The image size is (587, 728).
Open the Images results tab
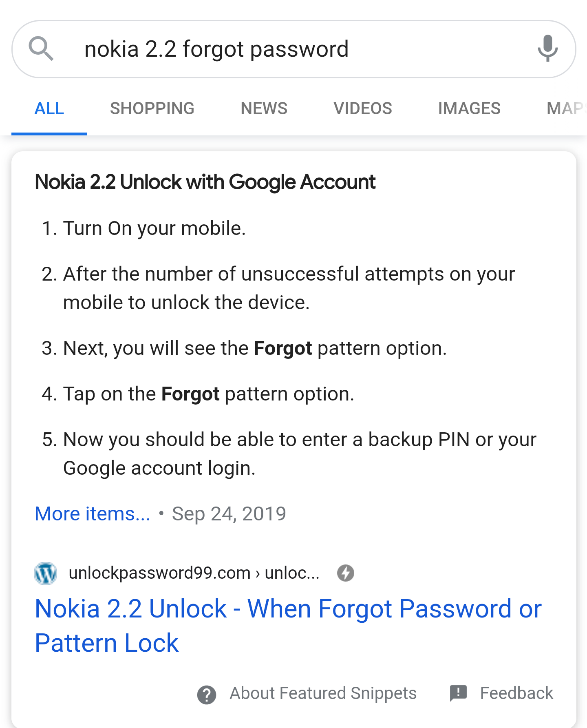pyautogui.click(x=469, y=108)
